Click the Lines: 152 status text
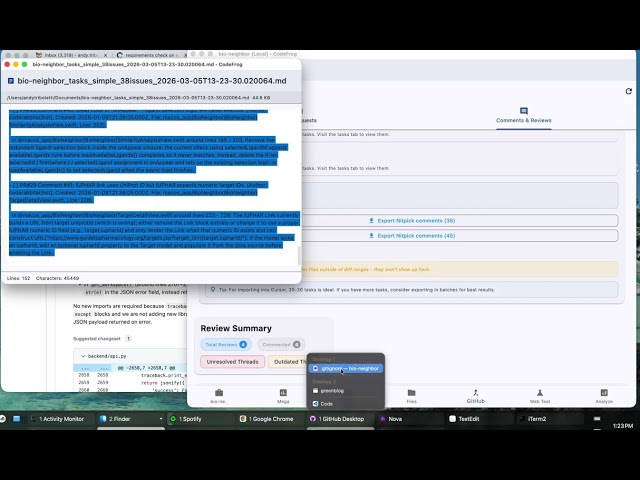The height and width of the screenshot is (480, 640). [18, 278]
